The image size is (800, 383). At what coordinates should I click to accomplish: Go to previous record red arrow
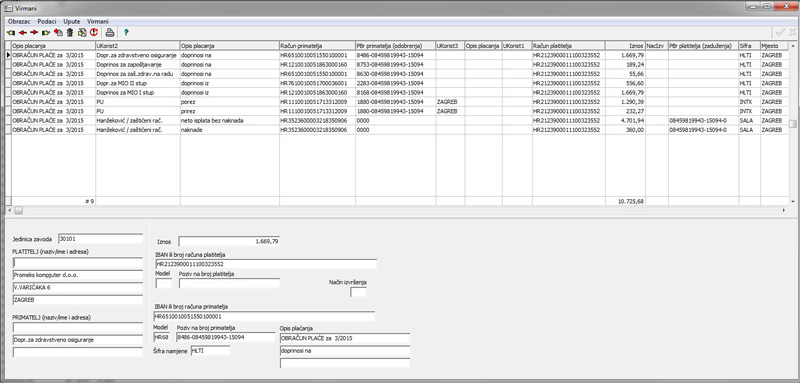[x=23, y=33]
